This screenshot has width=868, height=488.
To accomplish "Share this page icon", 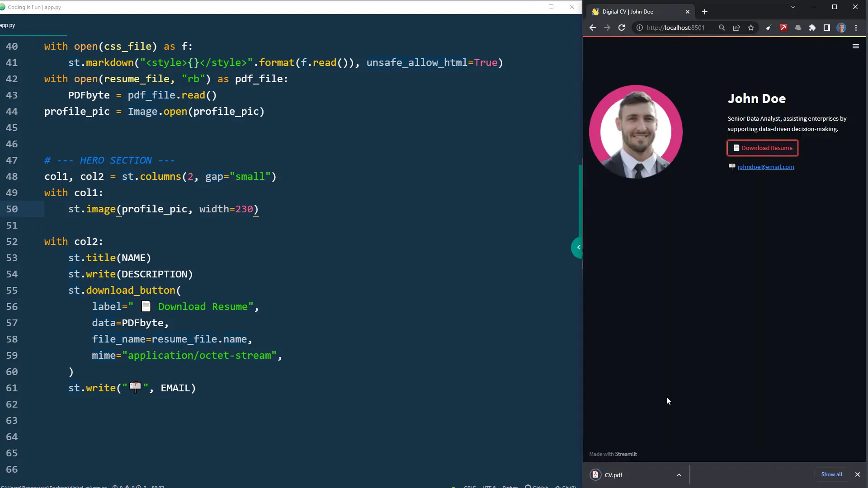I will pos(736,28).
